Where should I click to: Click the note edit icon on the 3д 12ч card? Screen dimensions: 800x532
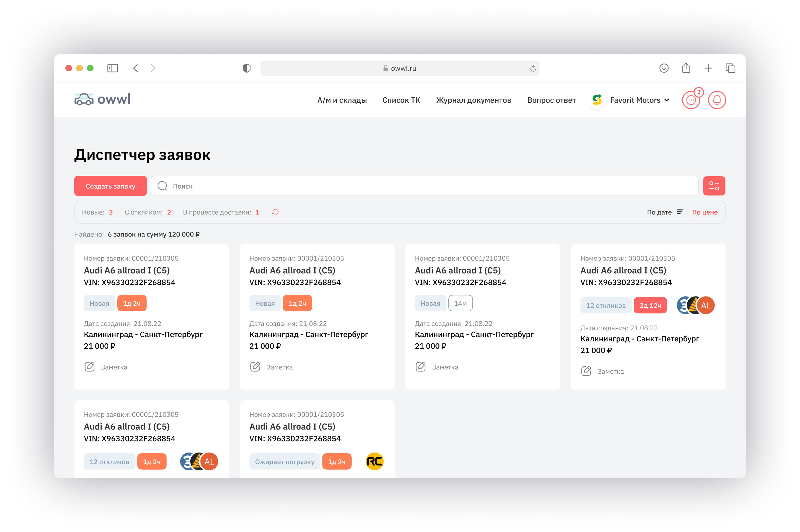point(586,371)
